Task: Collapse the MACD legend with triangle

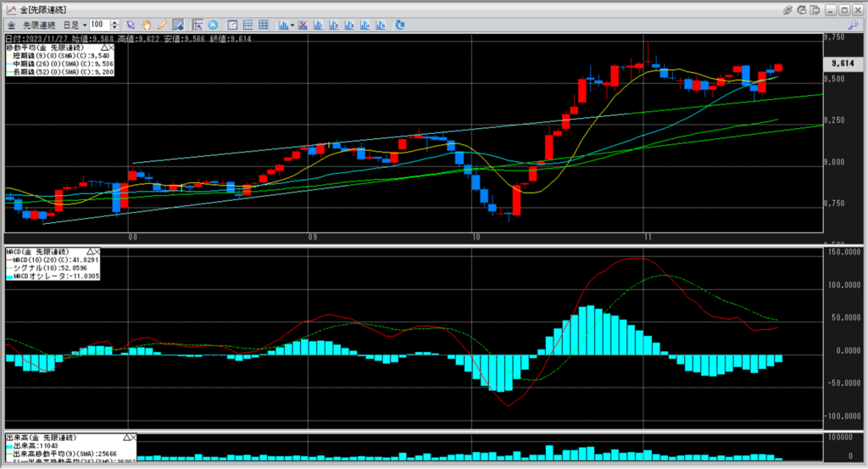Action: pyautogui.click(x=90, y=251)
